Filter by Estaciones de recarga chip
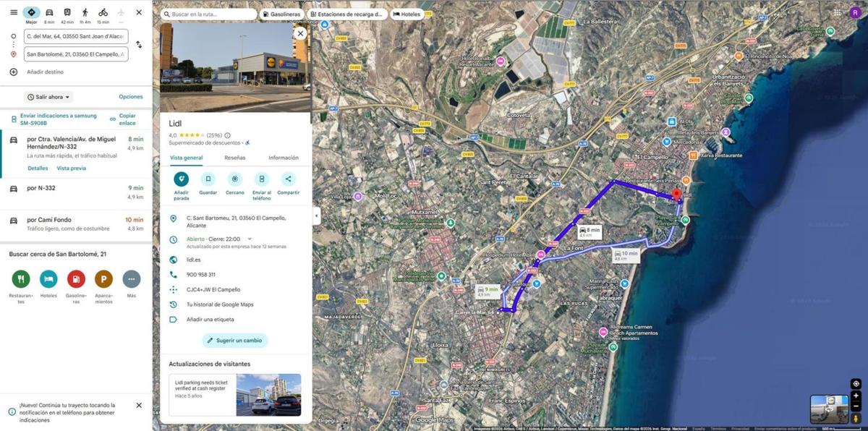 click(347, 14)
